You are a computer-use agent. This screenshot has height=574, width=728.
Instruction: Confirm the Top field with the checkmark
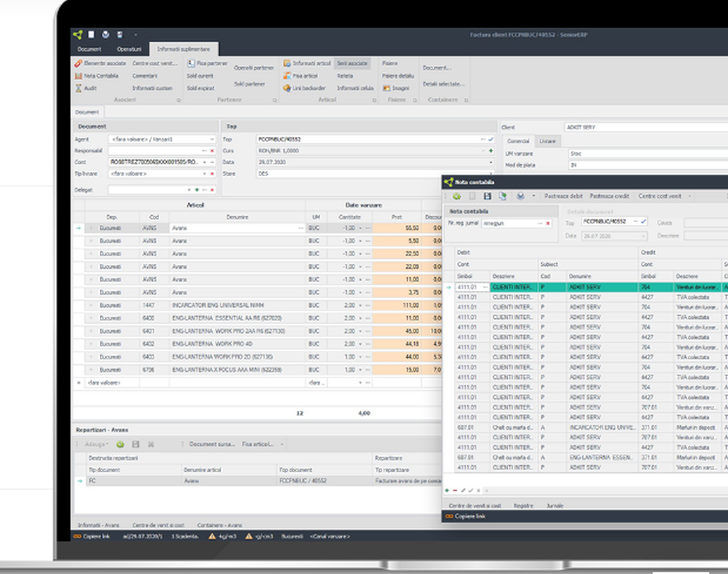tap(491, 138)
